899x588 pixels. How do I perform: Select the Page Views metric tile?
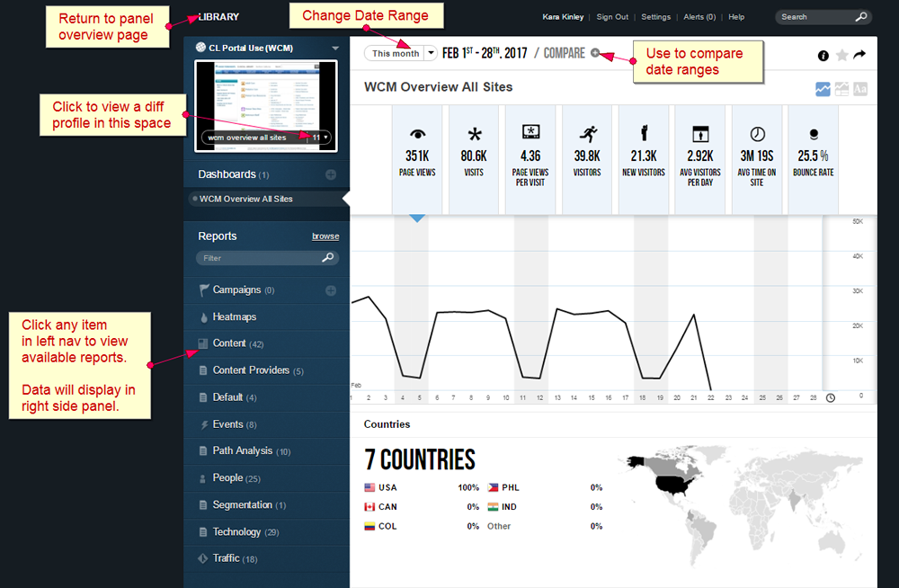click(x=417, y=160)
